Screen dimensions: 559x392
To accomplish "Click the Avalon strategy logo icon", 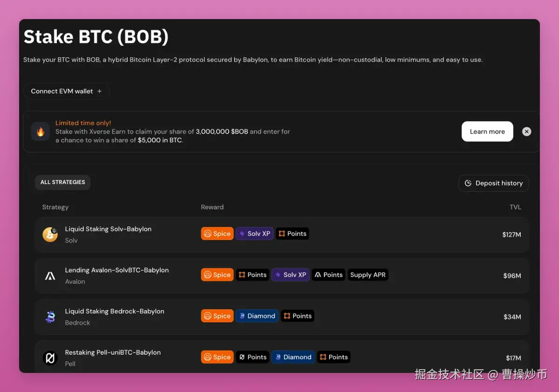I will (50, 276).
